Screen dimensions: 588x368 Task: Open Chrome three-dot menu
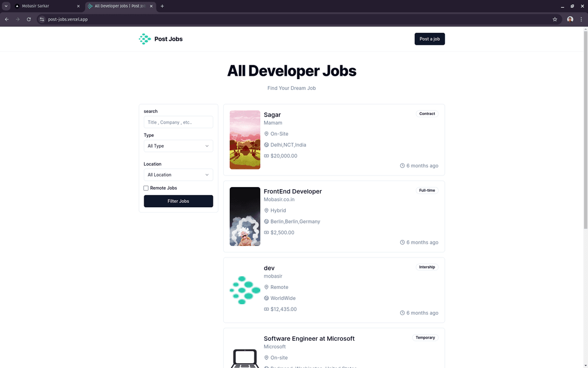(x=581, y=19)
